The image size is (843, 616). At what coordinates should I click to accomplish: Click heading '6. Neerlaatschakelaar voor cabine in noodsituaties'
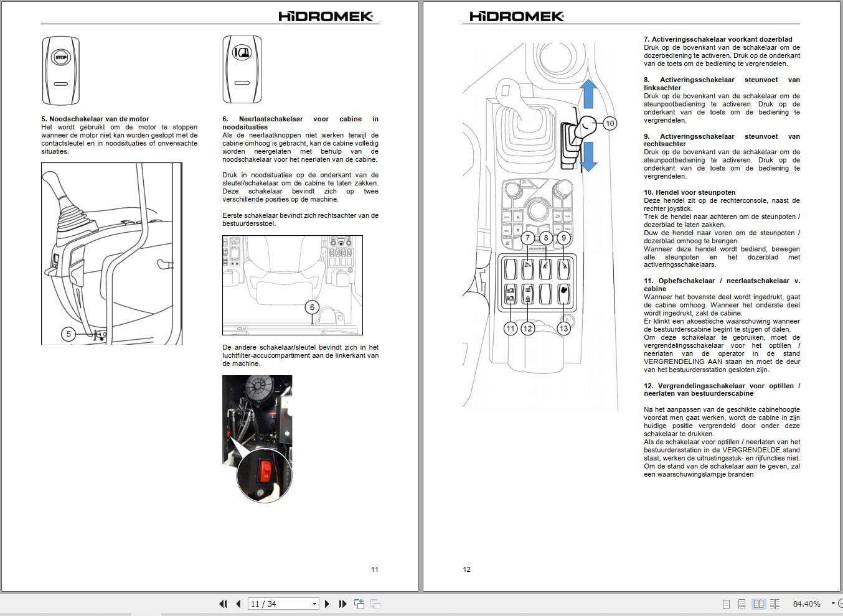point(300,123)
